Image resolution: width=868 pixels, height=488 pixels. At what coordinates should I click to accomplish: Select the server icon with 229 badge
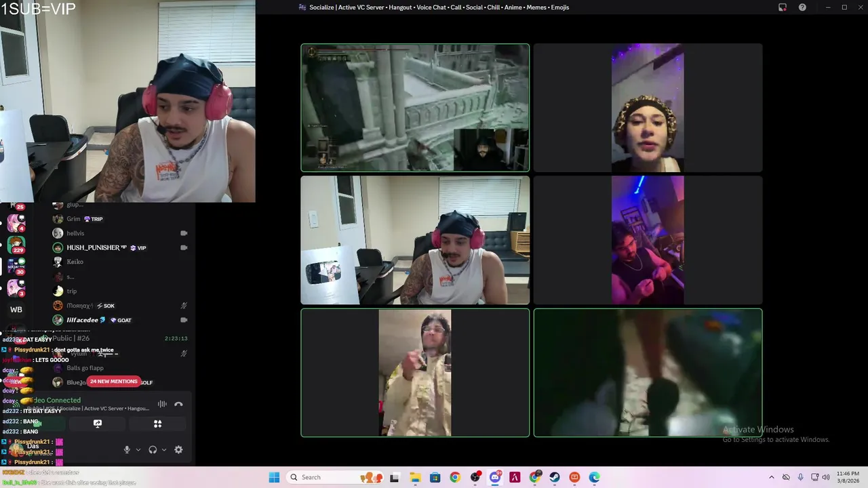(x=16, y=244)
